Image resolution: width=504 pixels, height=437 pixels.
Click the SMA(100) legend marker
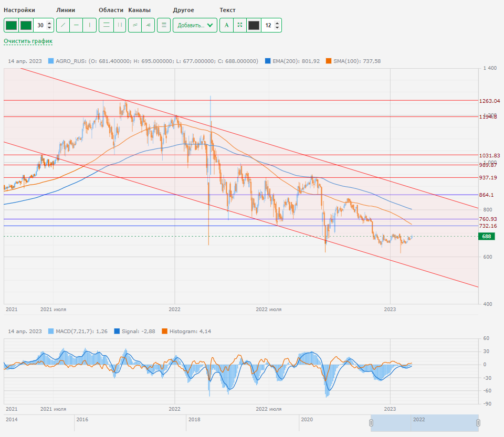329,61
